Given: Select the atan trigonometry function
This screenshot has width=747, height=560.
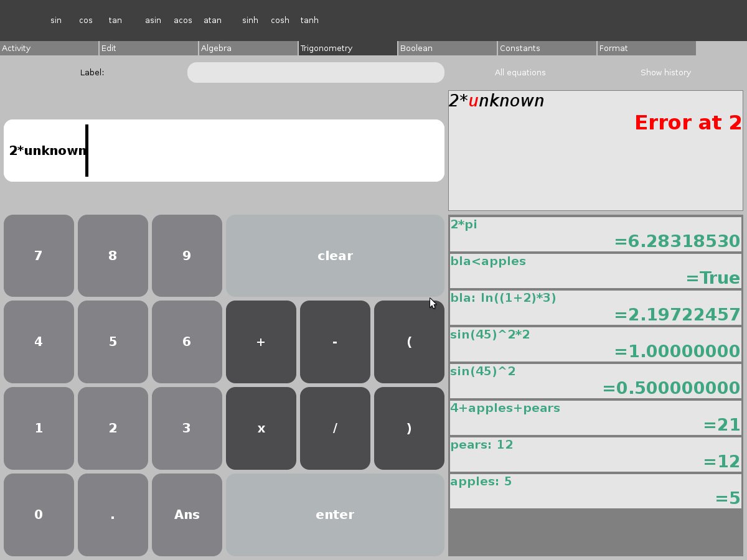Looking at the screenshot, I should [x=212, y=21].
